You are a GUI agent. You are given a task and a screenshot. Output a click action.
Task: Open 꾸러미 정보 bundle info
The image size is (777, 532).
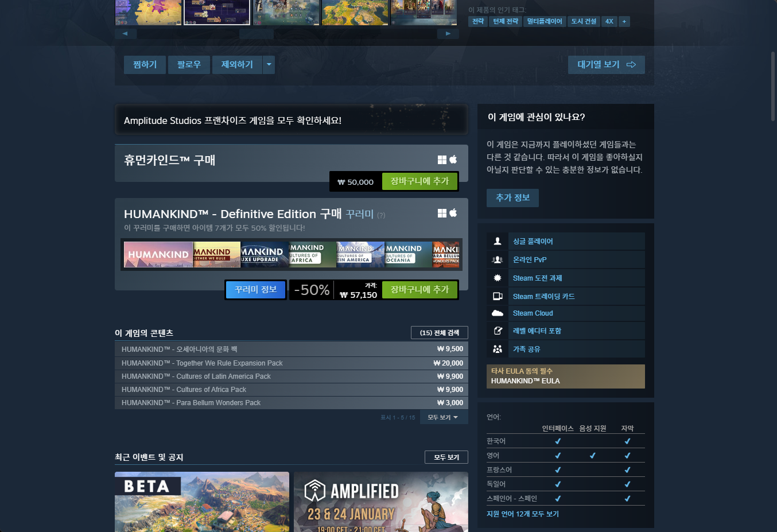click(x=255, y=290)
